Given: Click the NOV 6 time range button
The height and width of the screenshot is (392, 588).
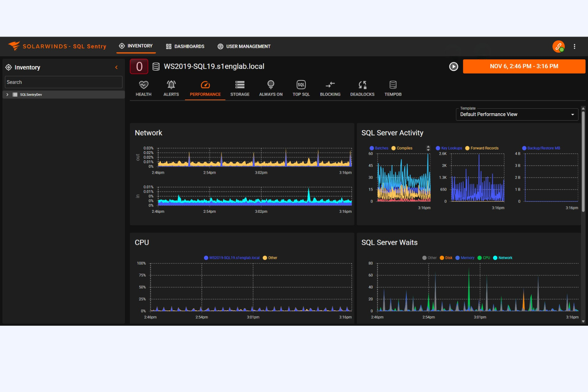Looking at the screenshot, I should click(x=524, y=66).
